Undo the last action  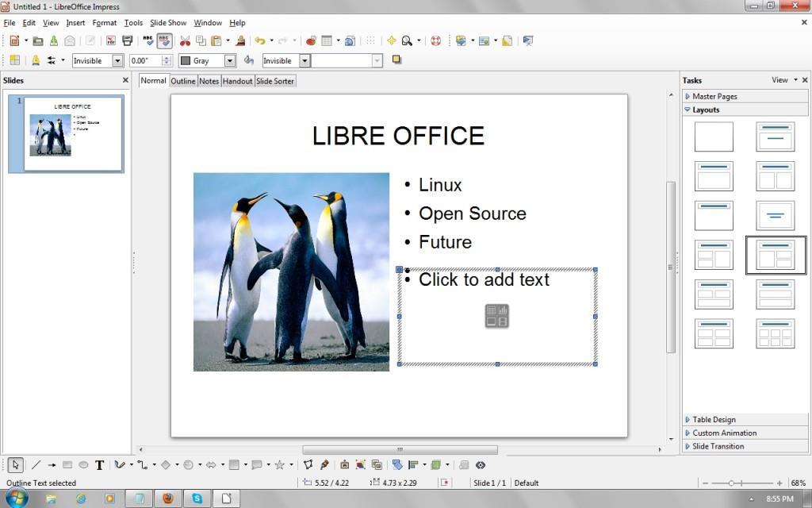click(260, 41)
